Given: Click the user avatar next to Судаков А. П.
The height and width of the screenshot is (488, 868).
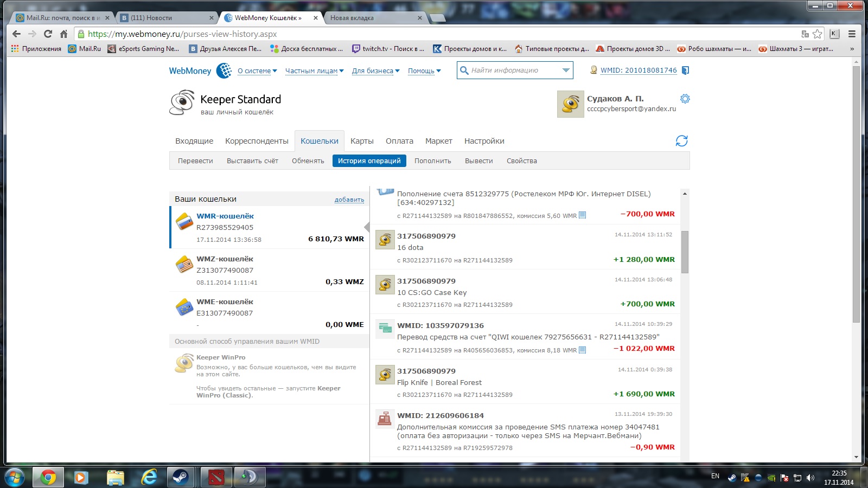Looking at the screenshot, I should coord(571,104).
